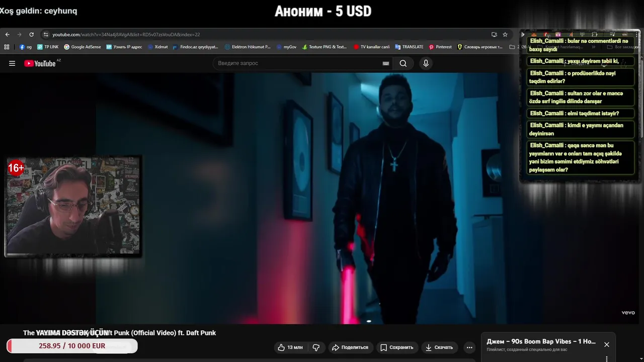The height and width of the screenshot is (362, 644).
Task: Open the on-screen keyboard in search box
Action: pyautogui.click(x=386, y=63)
